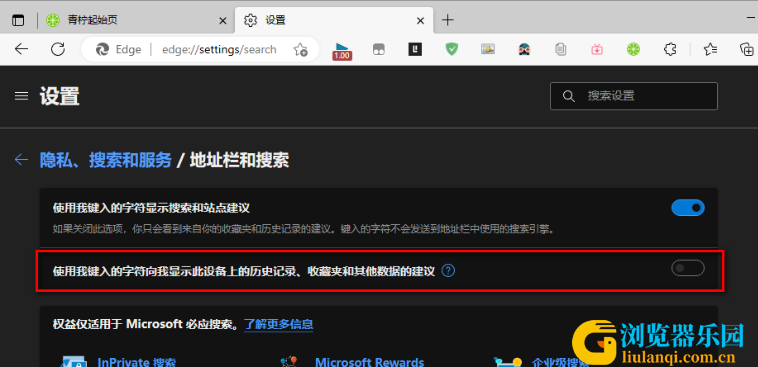Open the extensions puzzle piece menu
Viewport: 758px width, 367px height.
pyautogui.click(x=670, y=49)
